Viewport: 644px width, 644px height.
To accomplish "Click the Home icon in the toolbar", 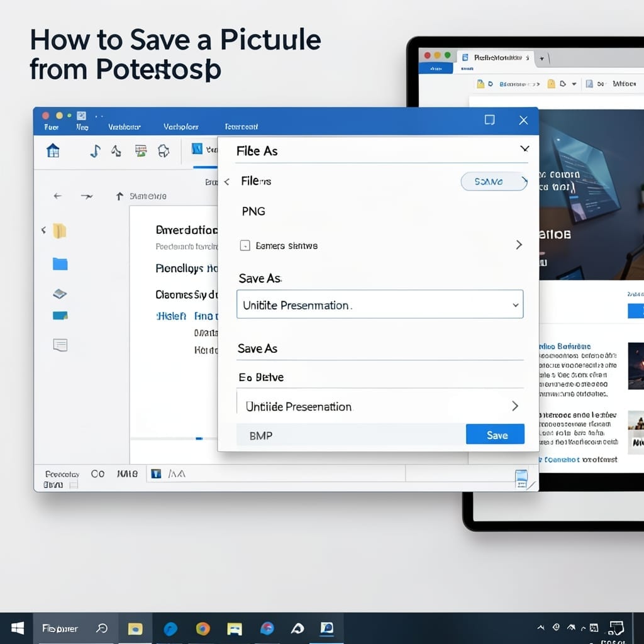I will point(53,151).
